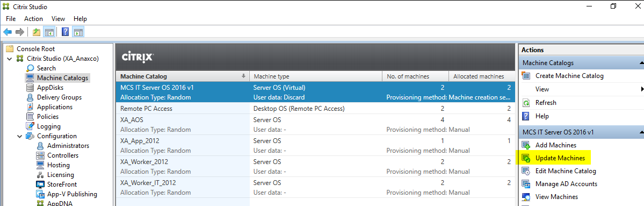Click the Applications icon in tree

click(x=30, y=107)
